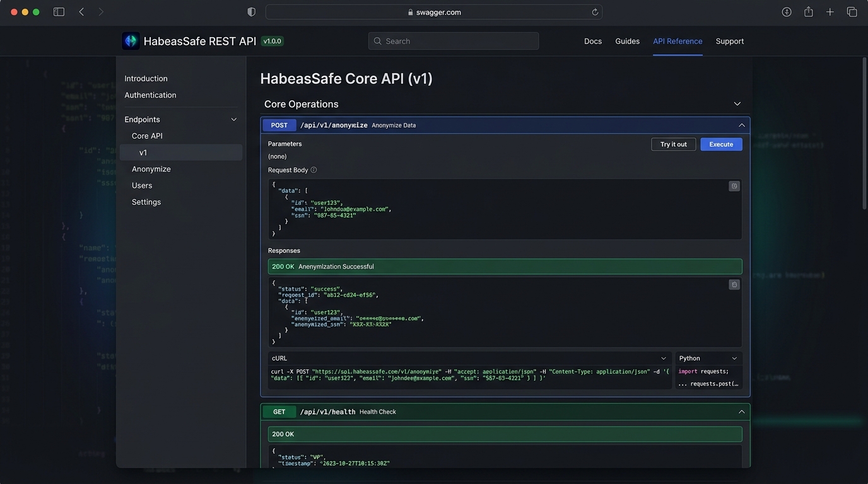
Task: Copy the Request Body code
Action: click(734, 186)
